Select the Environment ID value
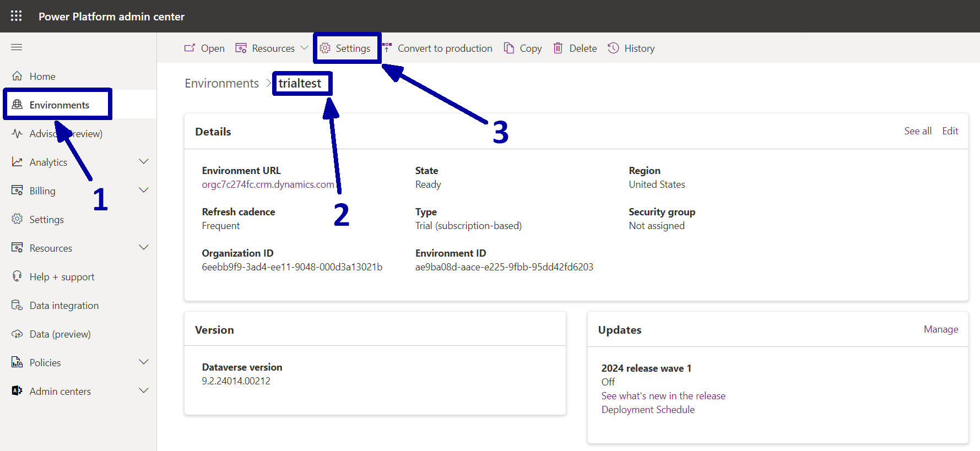Screen dimensions: 980x451 click(504, 267)
